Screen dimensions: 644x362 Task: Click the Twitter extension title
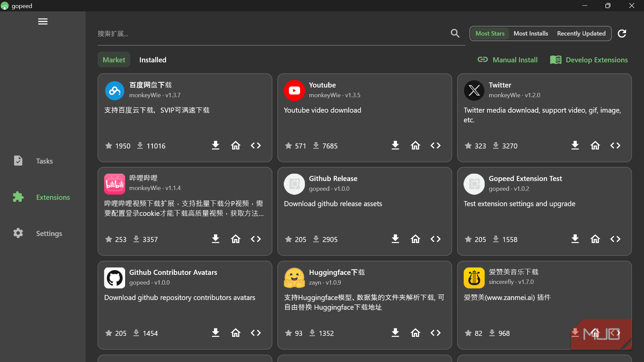tap(500, 85)
